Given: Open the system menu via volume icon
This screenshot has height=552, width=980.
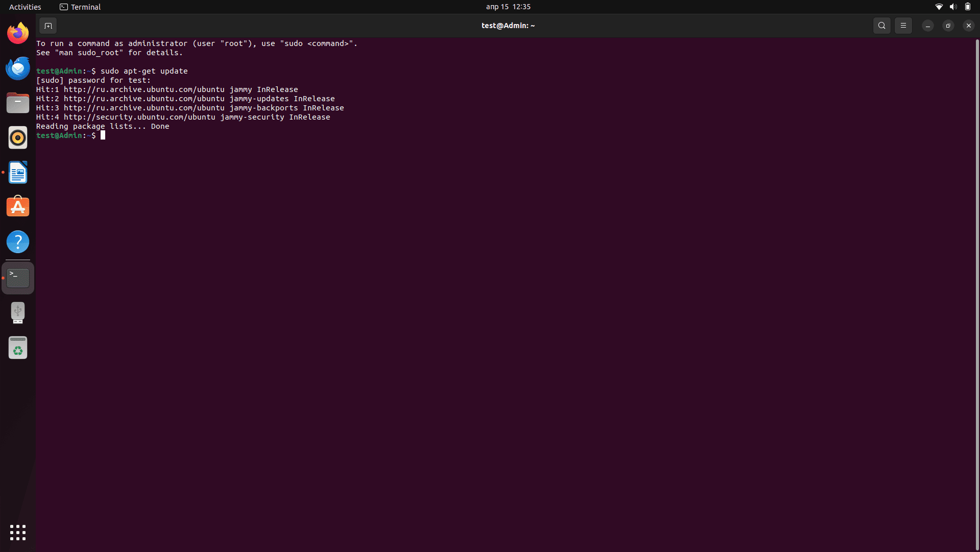Looking at the screenshot, I should pos(953,7).
